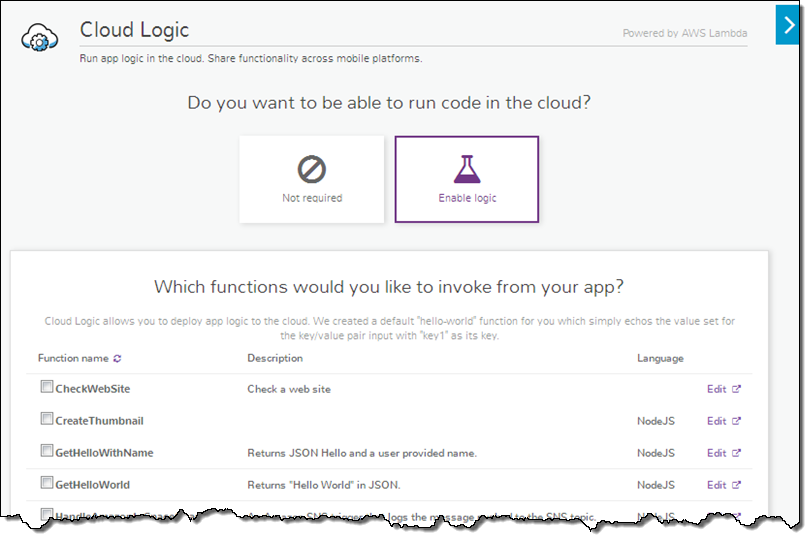The height and width of the screenshot is (549, 810).
Task: Select the Not required option
Action: [x=312, y=179]
